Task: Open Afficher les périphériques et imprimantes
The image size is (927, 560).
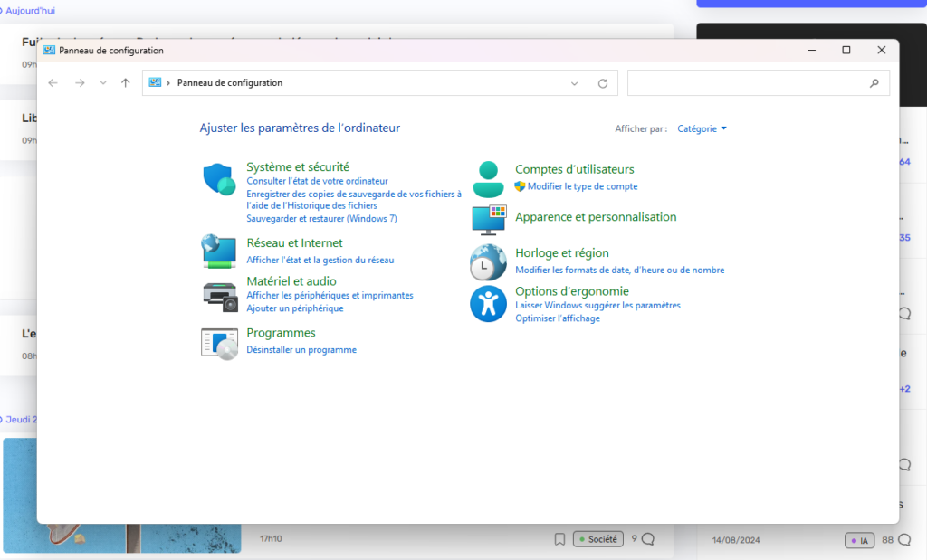Action: click(x=330, y=295)
